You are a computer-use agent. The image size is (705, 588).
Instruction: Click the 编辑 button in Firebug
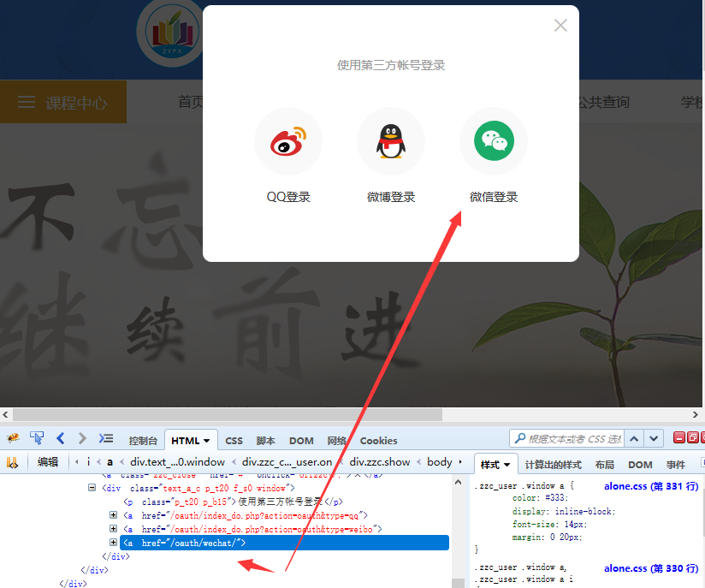tap(48, 462)
